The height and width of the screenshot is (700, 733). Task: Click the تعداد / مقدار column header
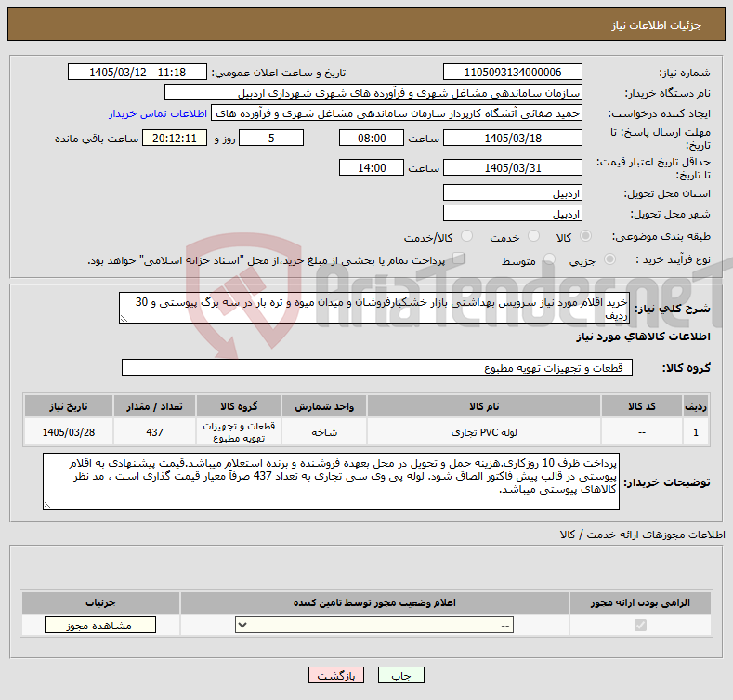154,406
